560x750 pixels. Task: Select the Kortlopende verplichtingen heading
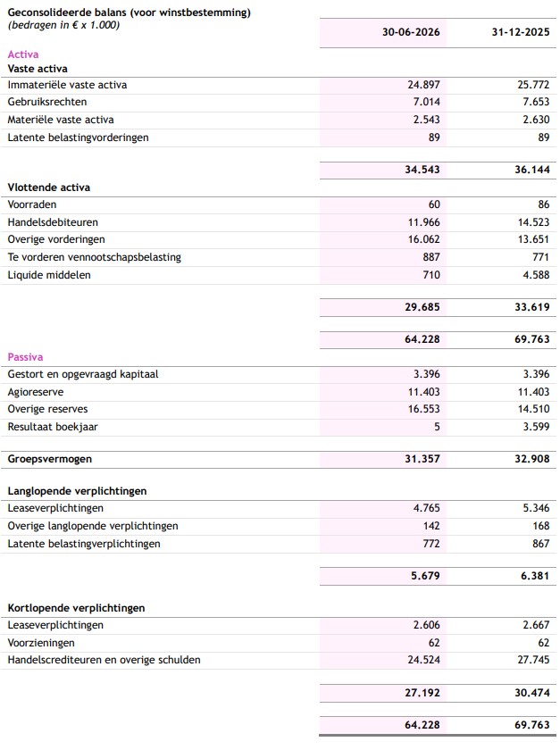point(76,608)
